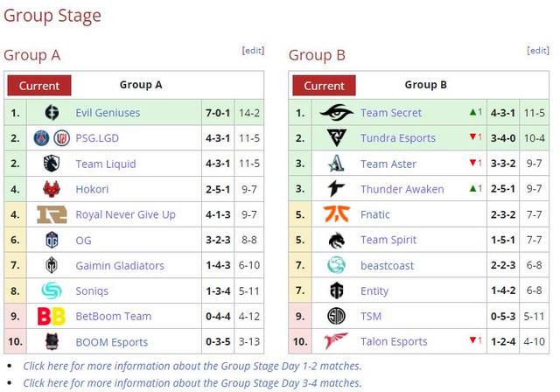Image resolution: width=560 pixels, height=392 pixels.
Task: Click the BetBoom Team BB logo
Action: [52, 317]
